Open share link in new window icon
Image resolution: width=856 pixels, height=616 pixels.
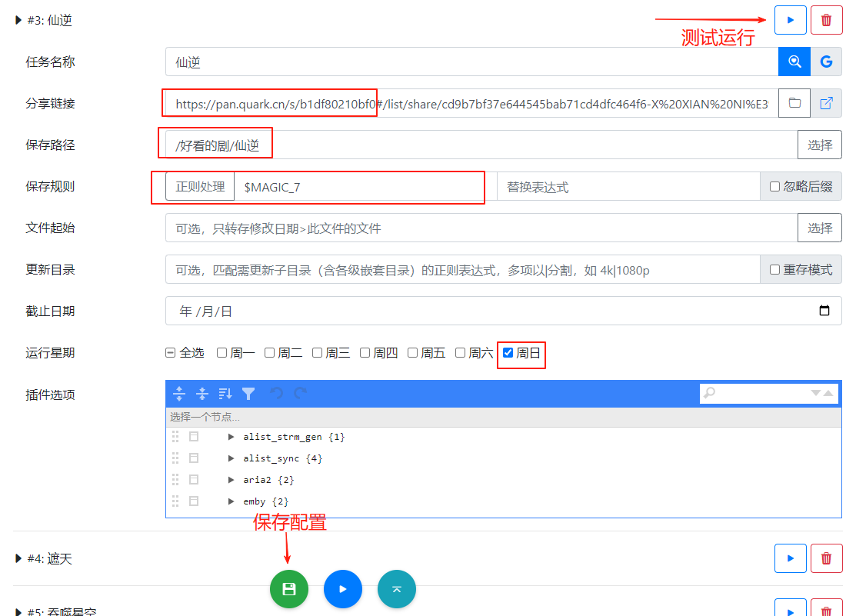tap(826, 103)
